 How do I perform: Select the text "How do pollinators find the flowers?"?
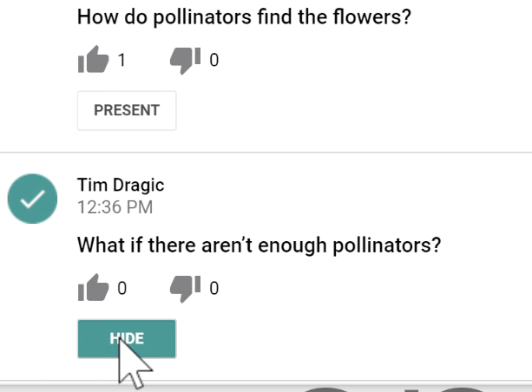pyautogui.click(x=244, y=16)
